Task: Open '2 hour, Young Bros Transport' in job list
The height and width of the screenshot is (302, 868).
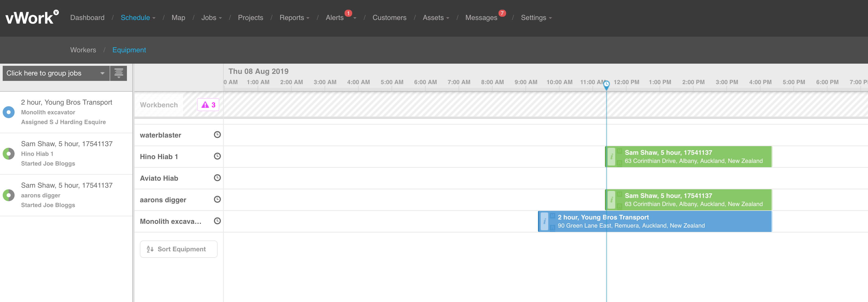Action: pyautogui.click(x=66, y=102)
